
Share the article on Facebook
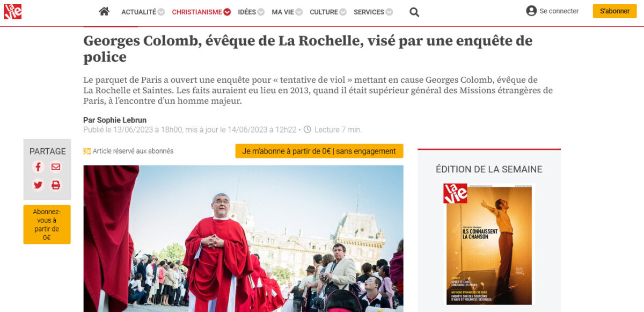pyautogui.click(x=38, y=167)
